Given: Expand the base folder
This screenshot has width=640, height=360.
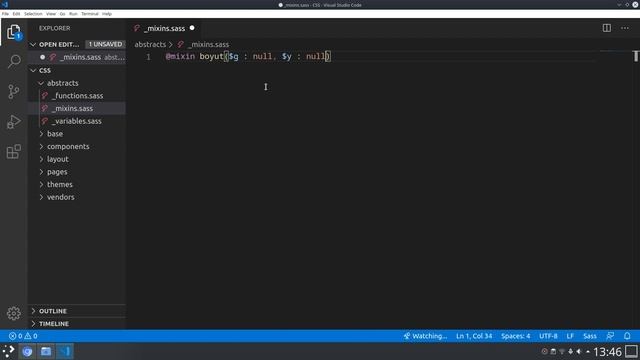Looking at the screenshot, I should pyautogui.click(x=41, y=134).
